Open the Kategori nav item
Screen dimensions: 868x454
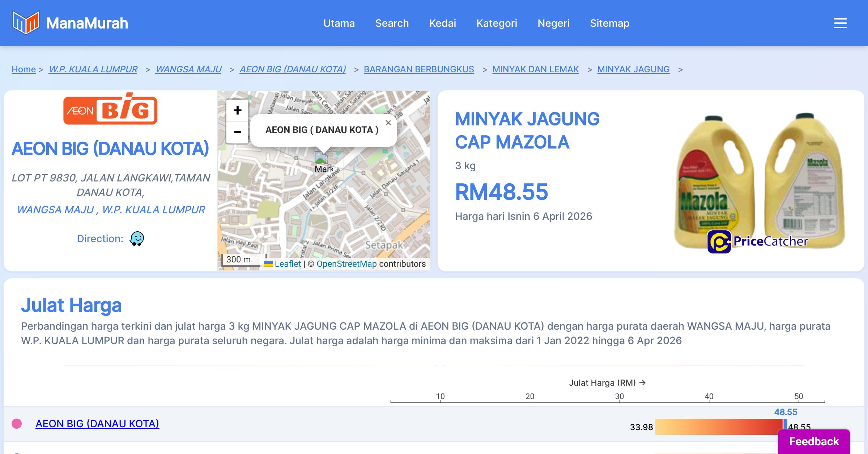[x=497, y=23]
